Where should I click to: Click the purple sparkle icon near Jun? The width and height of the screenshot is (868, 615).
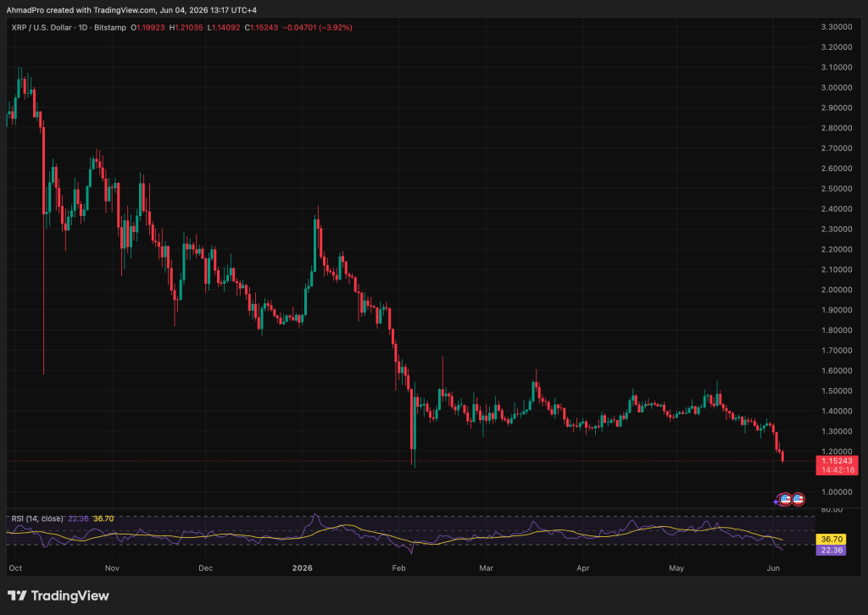click(x=776, y=501)
